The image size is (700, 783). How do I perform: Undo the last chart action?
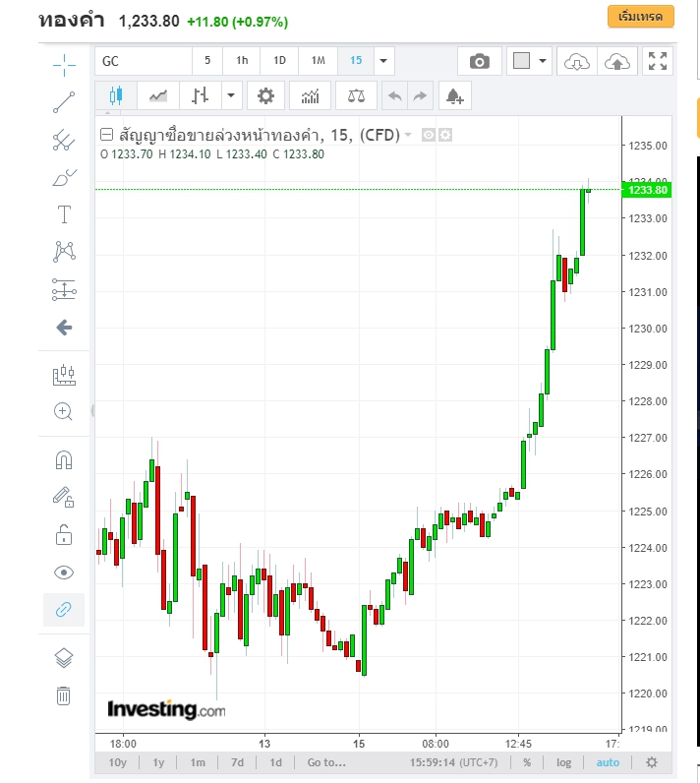click(x=394, y=95)
